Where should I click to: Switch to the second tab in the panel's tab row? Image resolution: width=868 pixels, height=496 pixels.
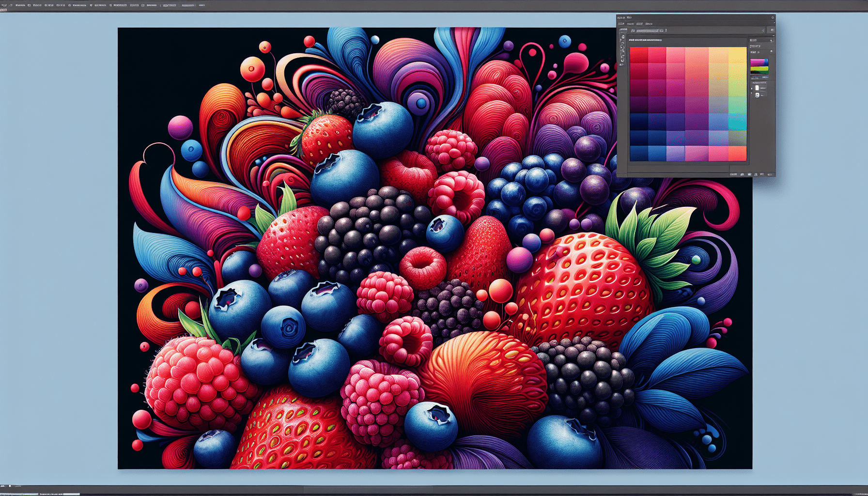point(630,24)
